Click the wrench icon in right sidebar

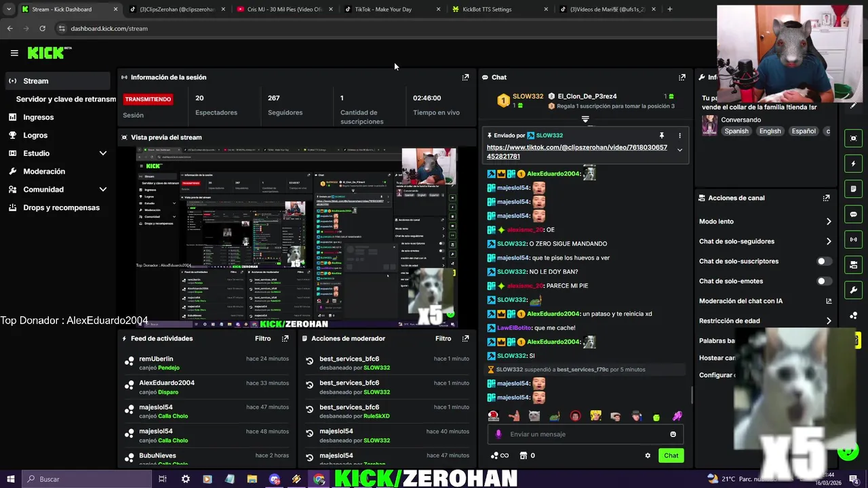pos(853,290)
